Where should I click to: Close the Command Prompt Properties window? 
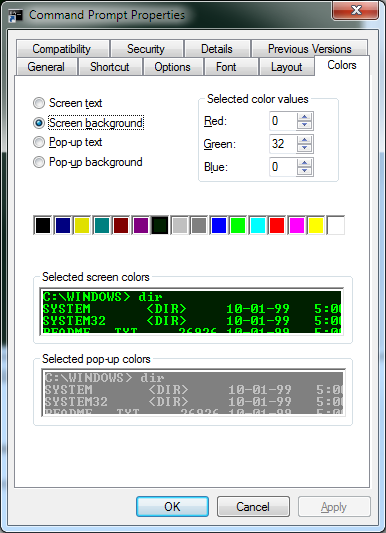pos(355,10)
